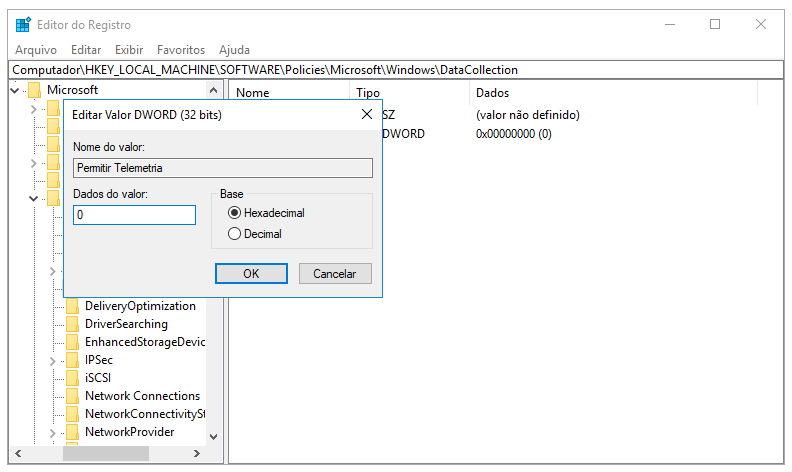The height and width of the screenshot is (472, 792).
Task: Expand the NetworkProvider tree node
Action: tap(53, 432)
